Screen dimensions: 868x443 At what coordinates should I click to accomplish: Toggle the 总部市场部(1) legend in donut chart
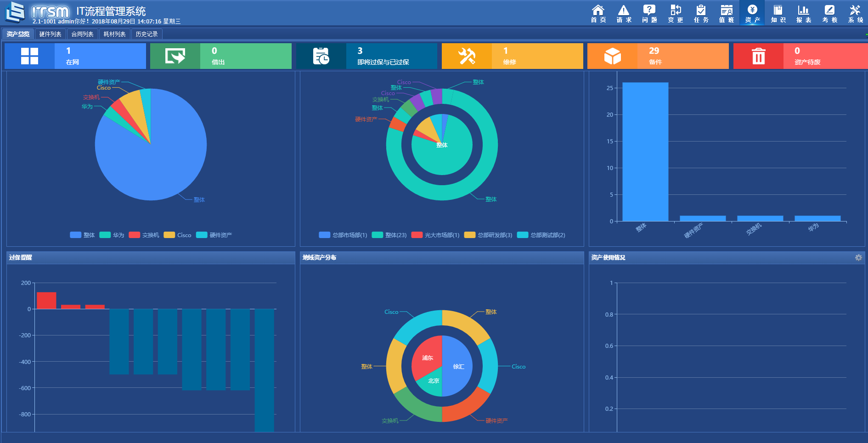343,235
